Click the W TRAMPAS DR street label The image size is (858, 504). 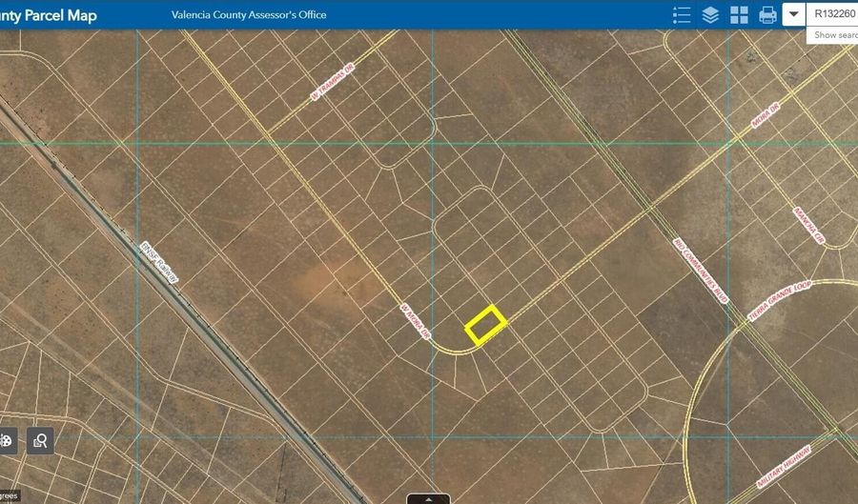332,82
